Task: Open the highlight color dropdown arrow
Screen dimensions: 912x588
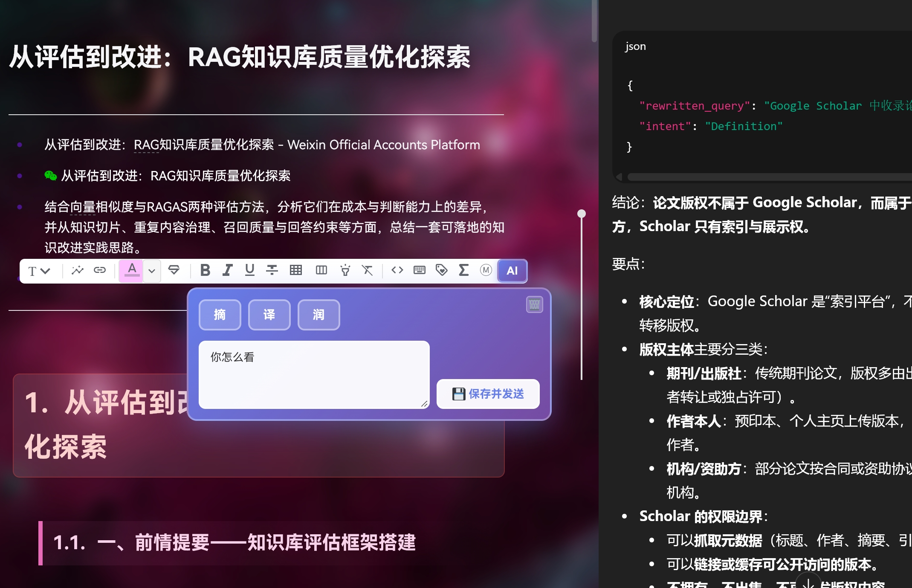Action: point(152,271)
